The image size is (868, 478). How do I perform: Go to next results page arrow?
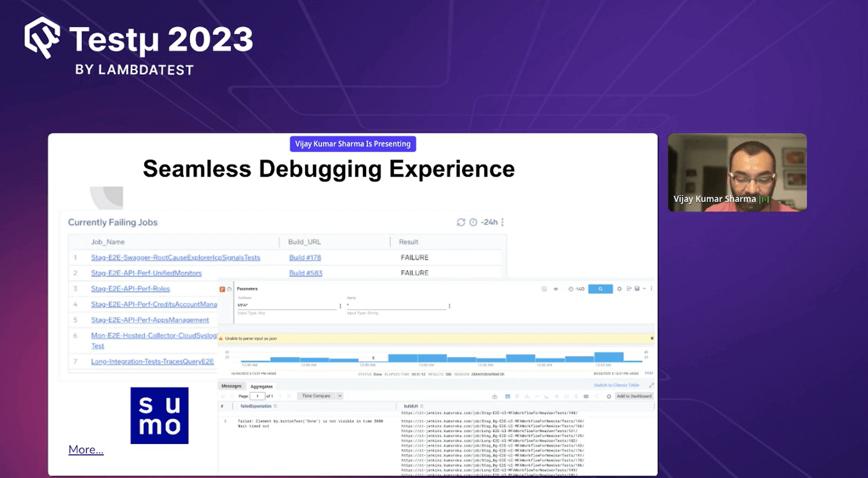280,396
